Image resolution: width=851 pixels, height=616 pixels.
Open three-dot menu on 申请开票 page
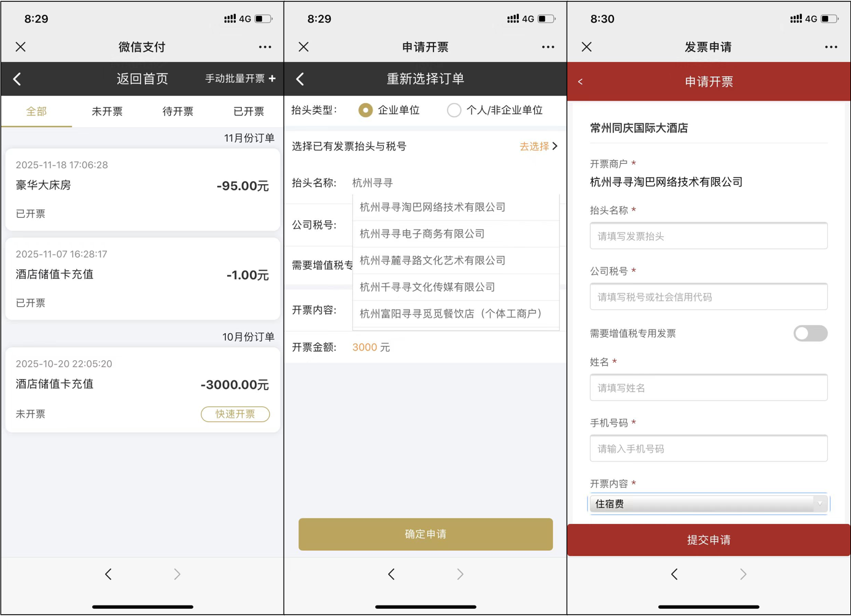click(x=548, y=47)
